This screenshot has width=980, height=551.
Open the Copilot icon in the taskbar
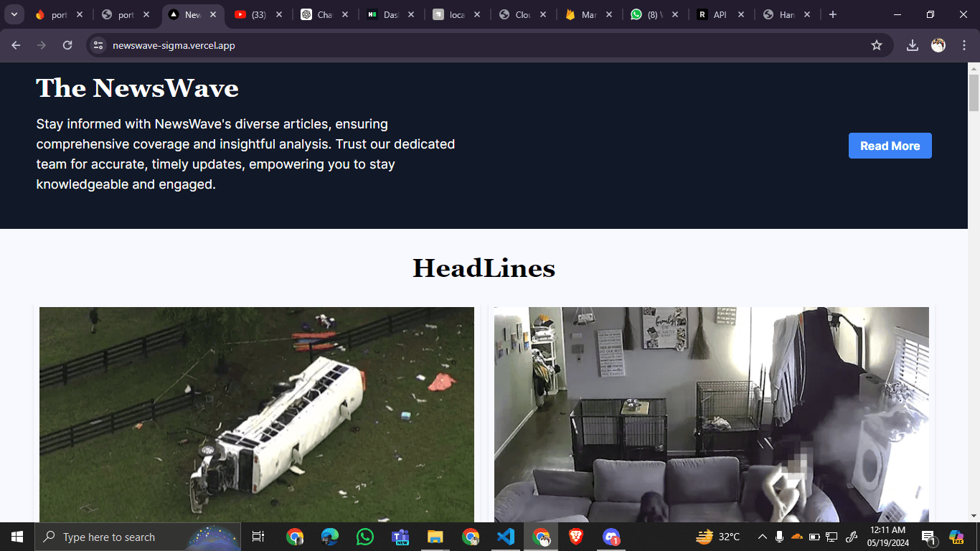pos(956,537)
